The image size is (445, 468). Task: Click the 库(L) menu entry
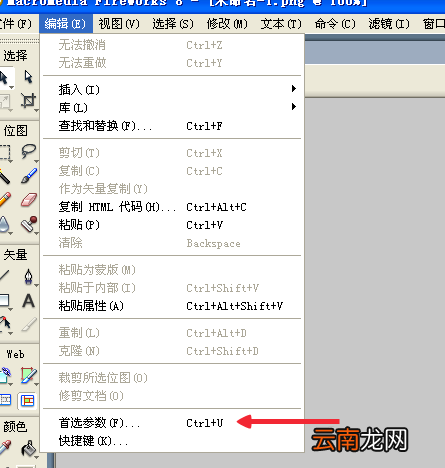tap(172, 107)
